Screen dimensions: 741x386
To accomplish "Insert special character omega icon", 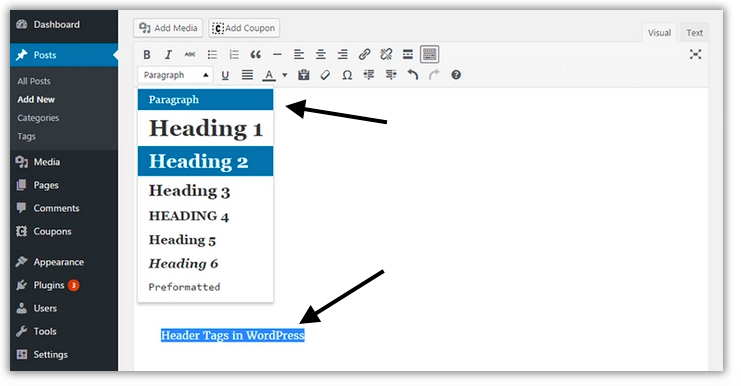I will click(x=347, y=75).
